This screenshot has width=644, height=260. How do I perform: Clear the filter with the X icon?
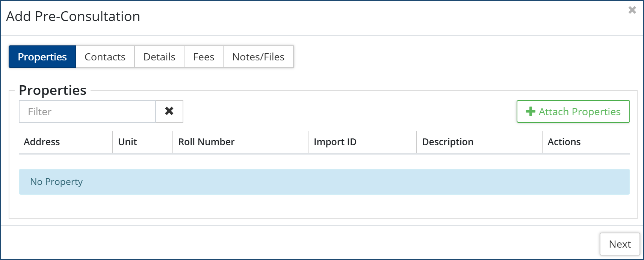[x=169, y=111]
